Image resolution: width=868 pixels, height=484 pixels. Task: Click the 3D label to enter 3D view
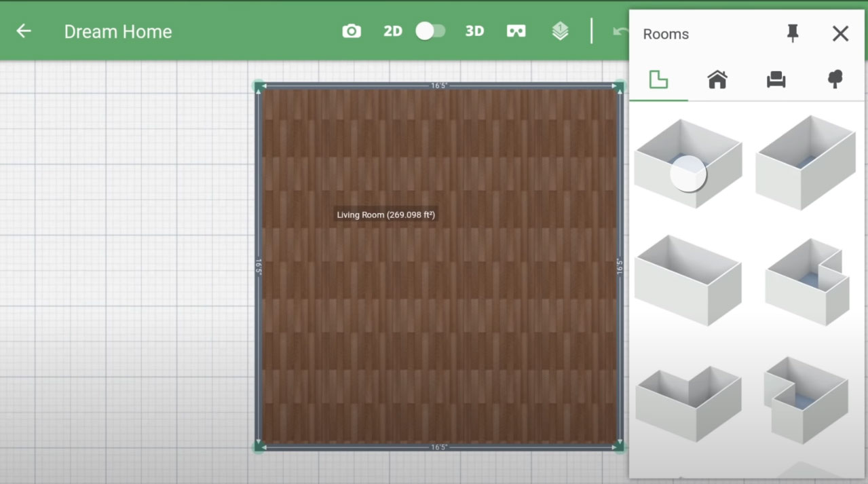(474, 31)
